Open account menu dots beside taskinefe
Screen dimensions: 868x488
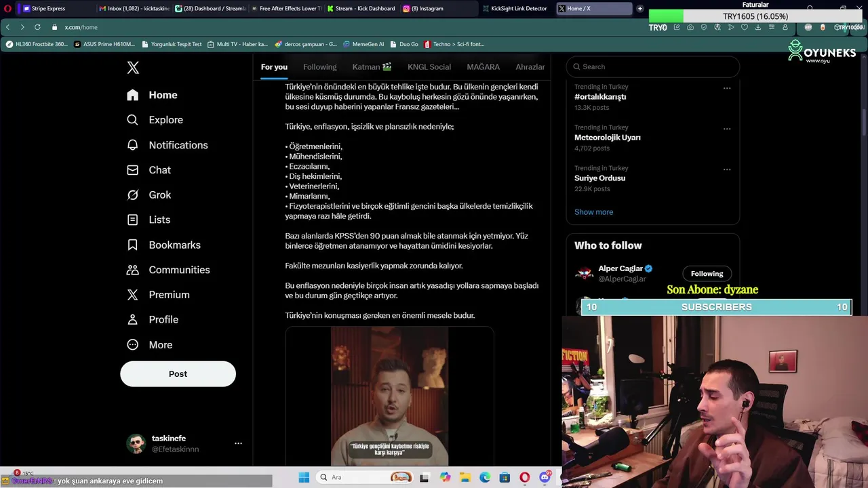pos(238,443)
